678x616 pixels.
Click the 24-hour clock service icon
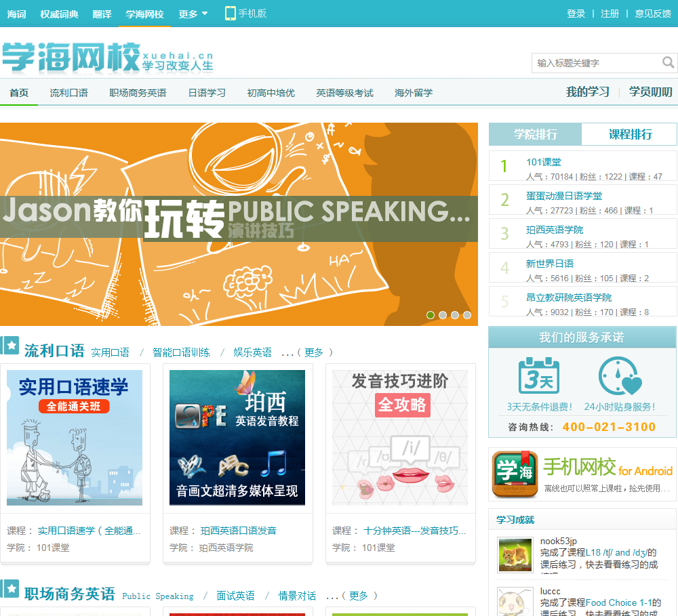click(620, 375)
